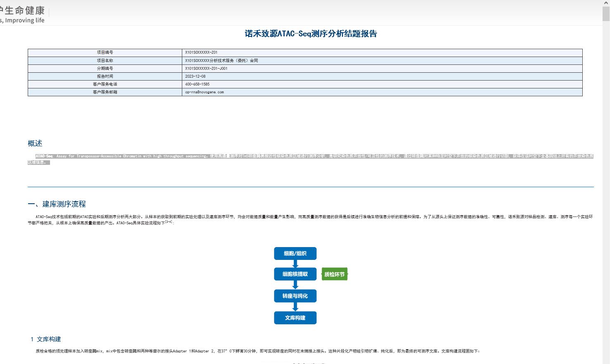This screenshot has width=610, height=364.
Task: Click the customer service phone number 400-658-1585
Action: click(x=197, y=84)
